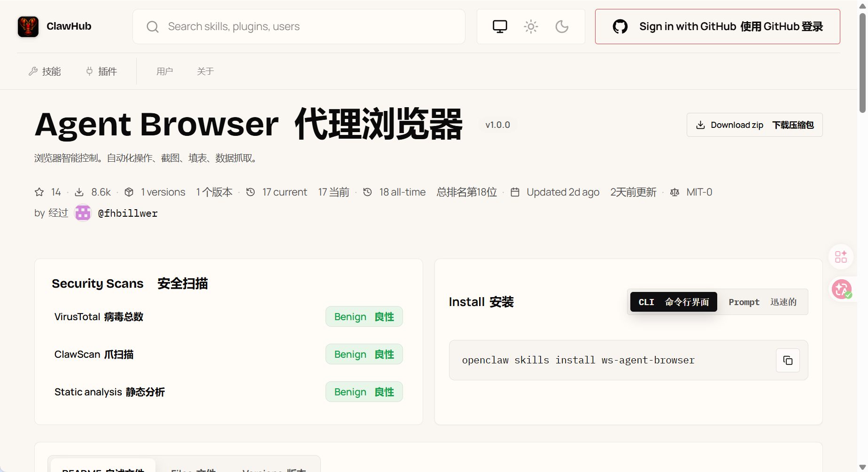Image resolution: width=868 pixels, height=472 pixels.
Task: Click the Download zip button
Action: coord(754,125)
